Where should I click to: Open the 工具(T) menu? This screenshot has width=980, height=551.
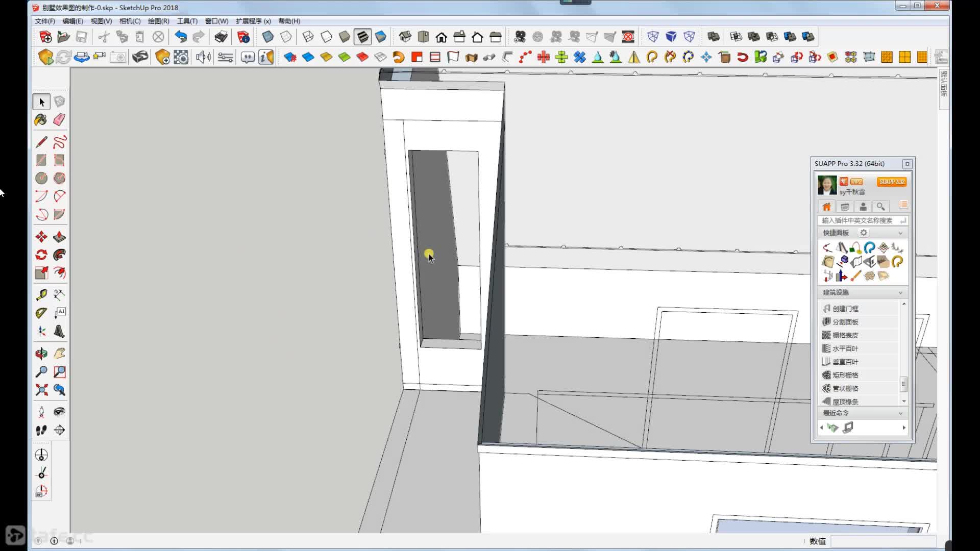(x=187, y=21)
